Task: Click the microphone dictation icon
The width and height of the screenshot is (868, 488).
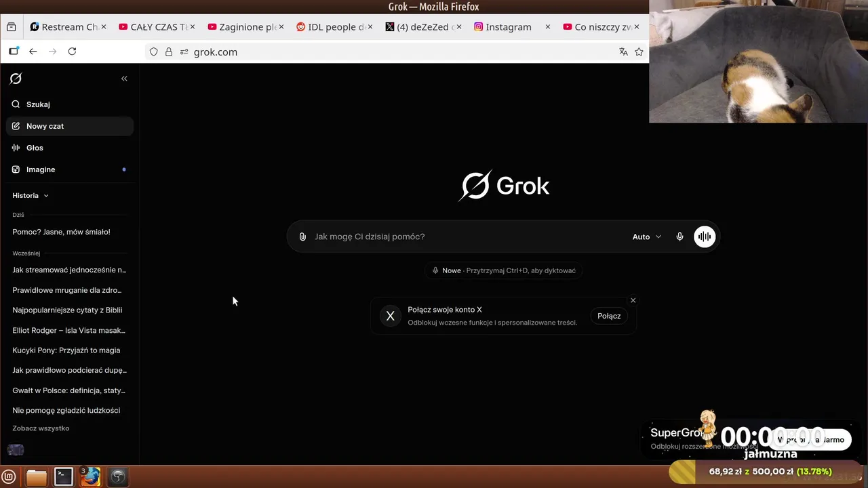Action: coord(679,237)
